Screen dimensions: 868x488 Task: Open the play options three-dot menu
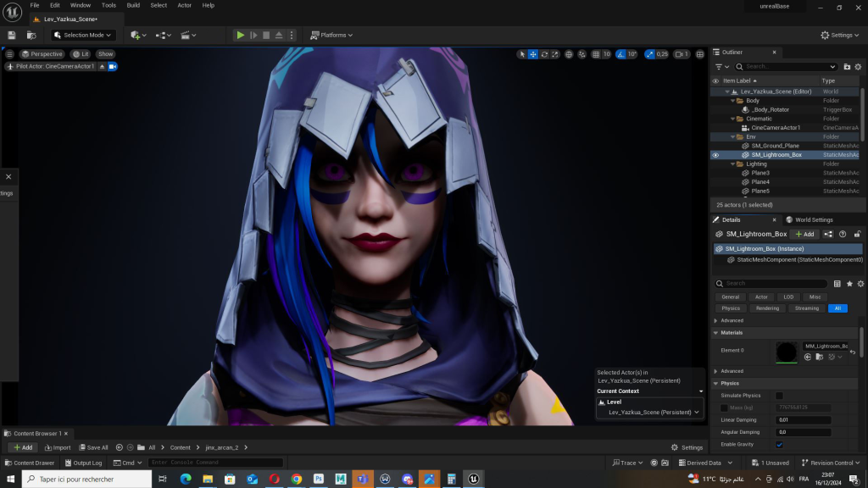[x=292, y=35]
